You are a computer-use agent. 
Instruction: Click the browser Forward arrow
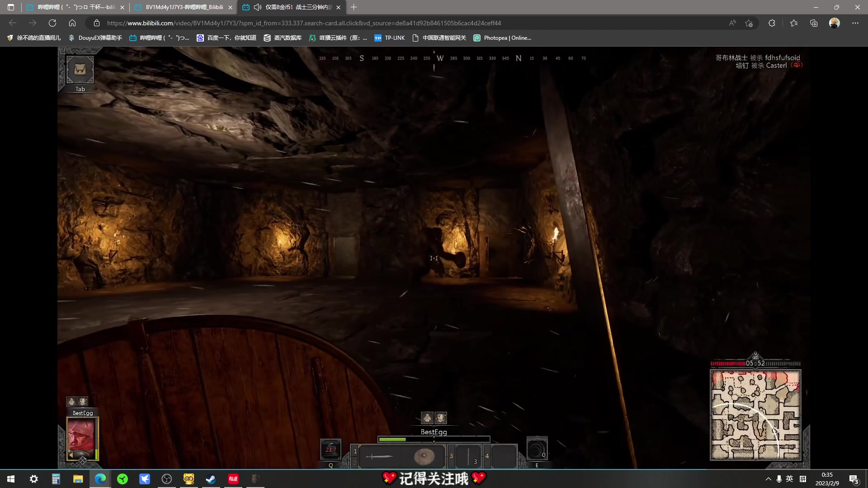point(33,23)
